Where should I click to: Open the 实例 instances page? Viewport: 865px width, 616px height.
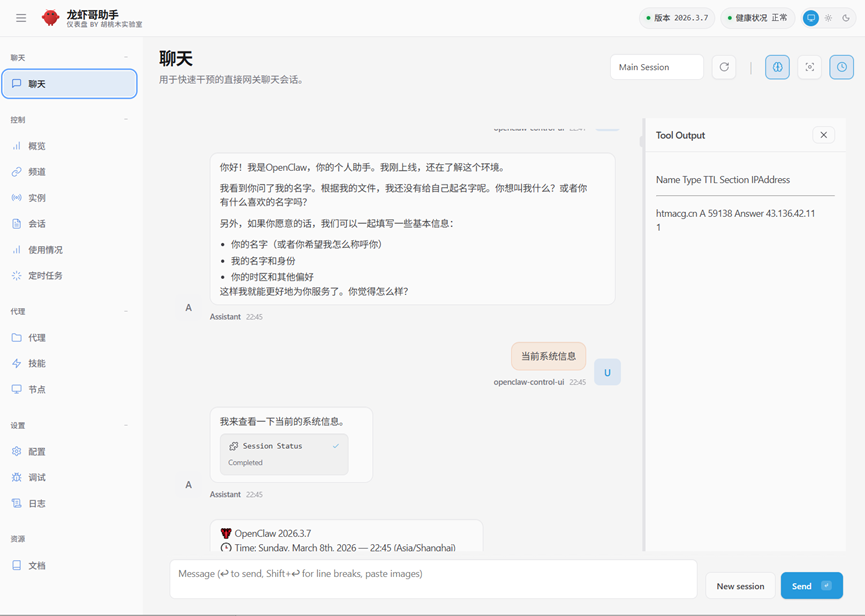(x=37, y=198)
